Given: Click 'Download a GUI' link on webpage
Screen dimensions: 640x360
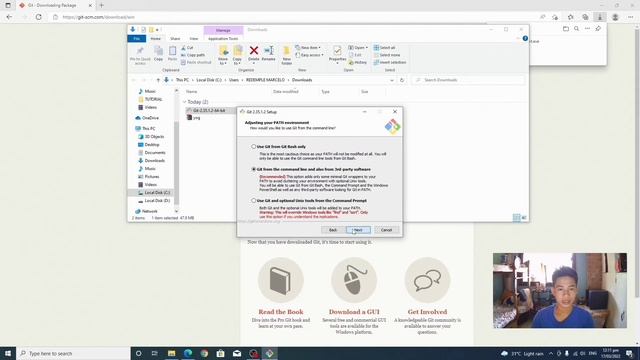Looking at the screenshot, I should pos(354,312).
